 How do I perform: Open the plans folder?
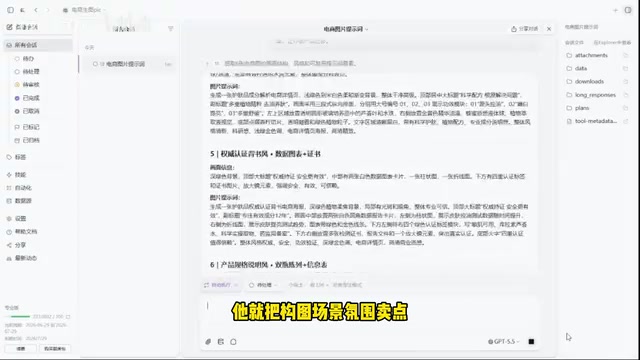coord(582,108)
